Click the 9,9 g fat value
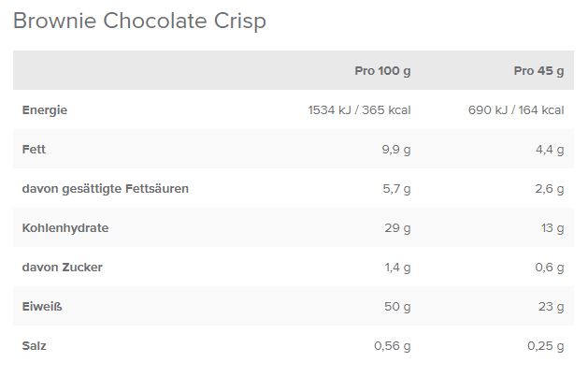Screen dimensions: 588x377 395,149
